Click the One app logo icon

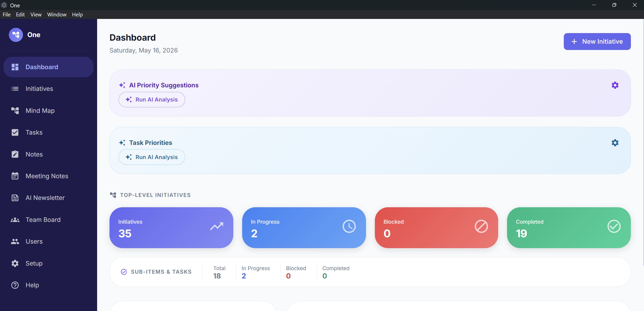tap(16, 35)
